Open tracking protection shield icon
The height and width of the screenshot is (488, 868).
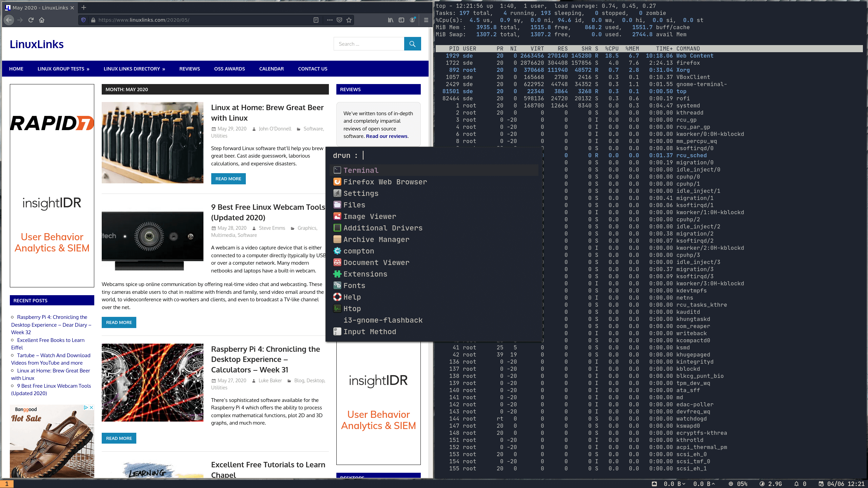click(83, 20)
